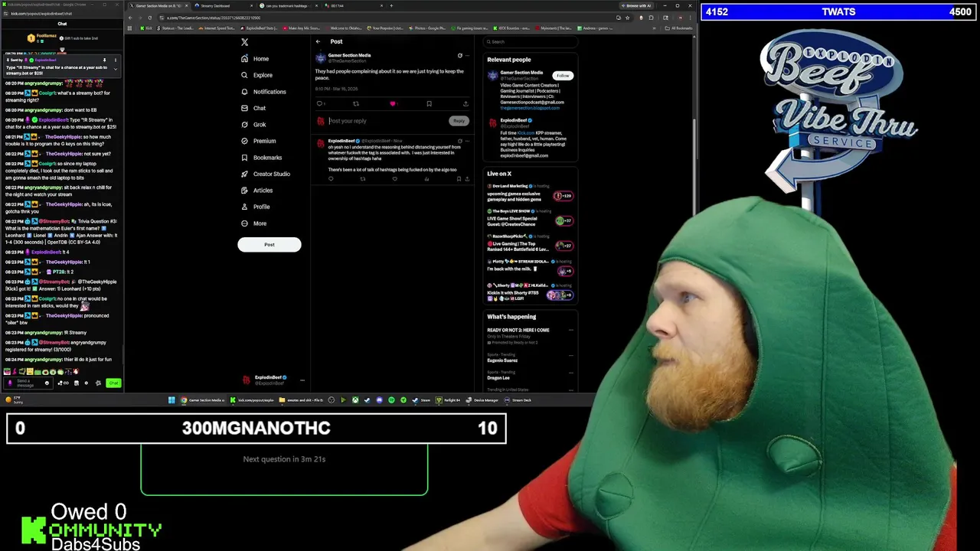Image resolution: width=980 pixels, height=551 pixels.
Task: Open more options on Gamer Section post
Action: pyautogui.click(x=467, y=55)
